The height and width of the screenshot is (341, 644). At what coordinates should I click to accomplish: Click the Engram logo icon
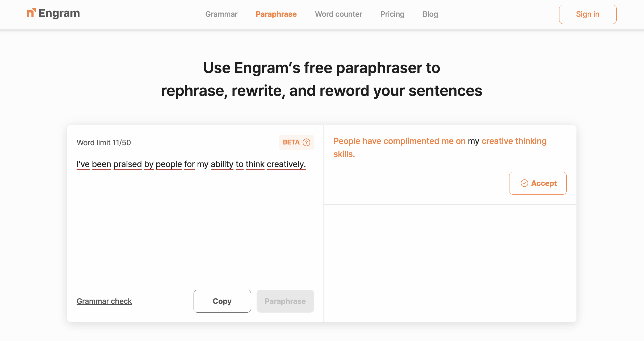31,13
